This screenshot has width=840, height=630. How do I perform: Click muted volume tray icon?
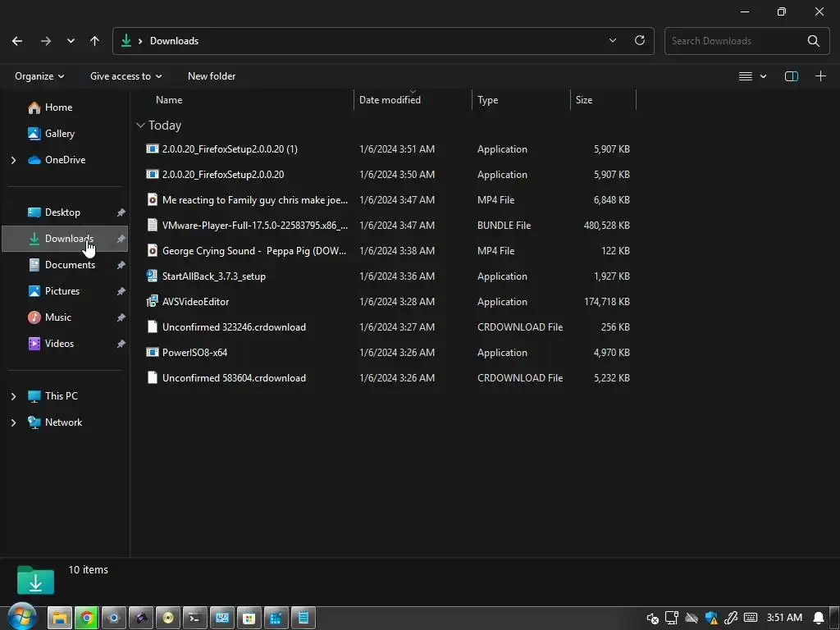(x=652, y=619)
